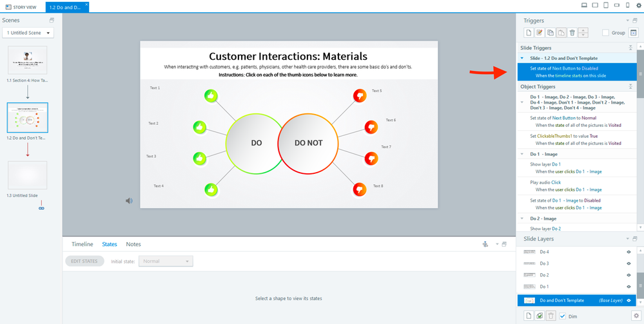Hide the Do 2 layer
The width and height of the screenshot is (644, 324).
(x=629, y=275)
